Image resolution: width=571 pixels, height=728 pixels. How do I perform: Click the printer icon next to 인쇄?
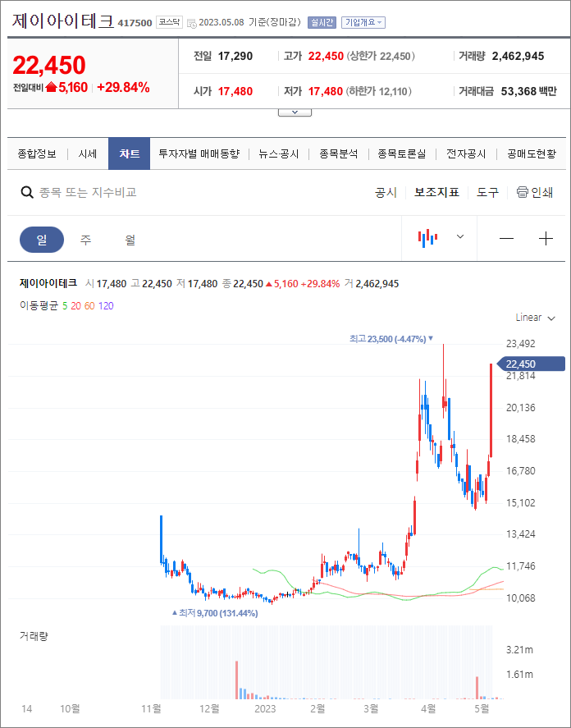tap(523, 192)
